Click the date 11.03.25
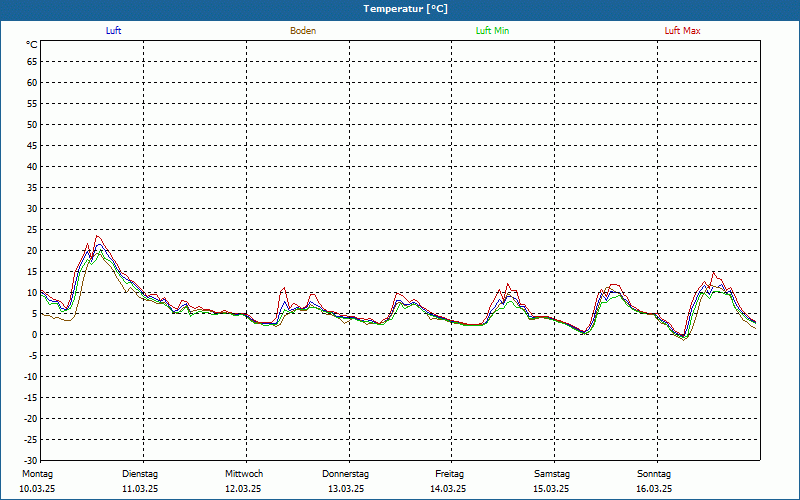Image resolution: width=800 pixels, height=500 pixels. click(140, 489)
